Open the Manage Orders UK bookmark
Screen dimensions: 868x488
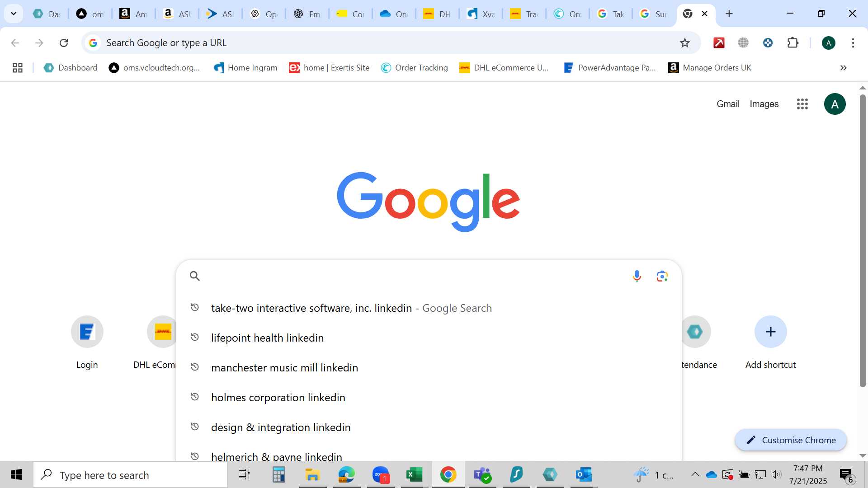pos(710,68)
